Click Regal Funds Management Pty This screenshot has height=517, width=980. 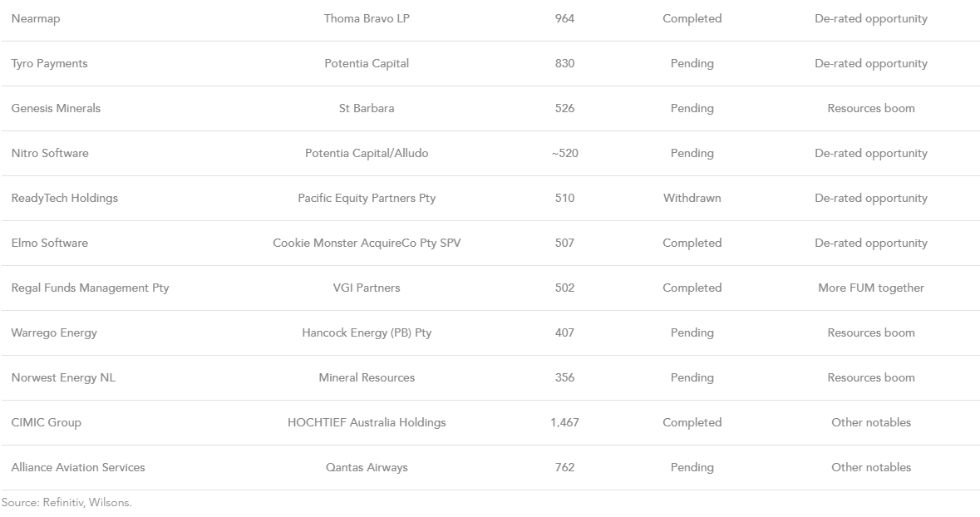click(90, 288)
